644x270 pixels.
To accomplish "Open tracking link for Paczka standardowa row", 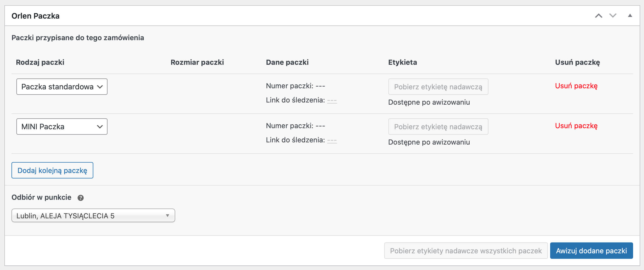I will point(332,100).
